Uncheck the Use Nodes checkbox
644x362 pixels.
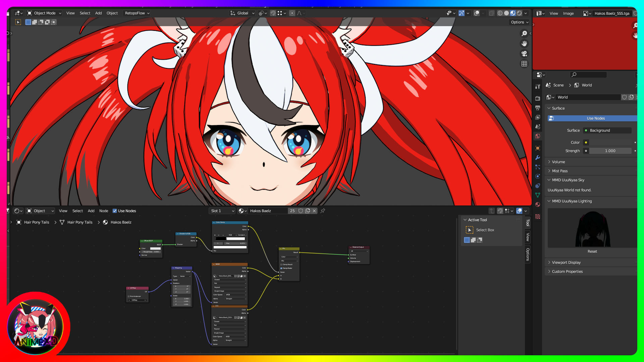115,211
